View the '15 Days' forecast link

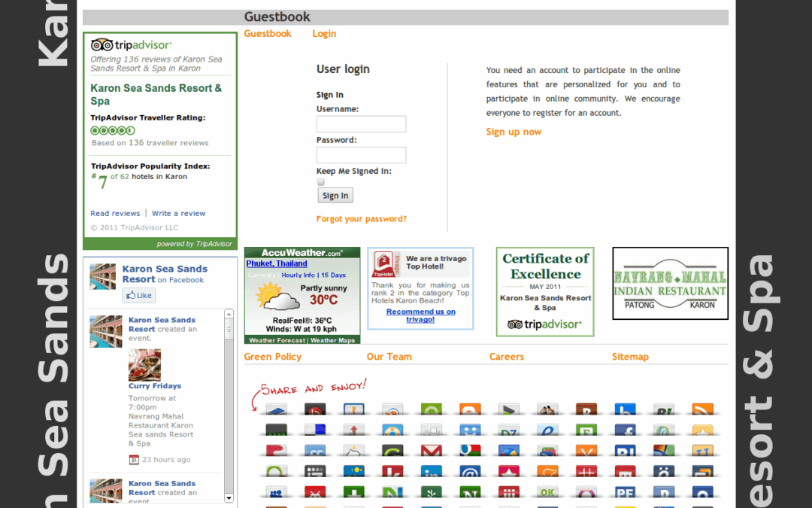click(x=334, y=275)
